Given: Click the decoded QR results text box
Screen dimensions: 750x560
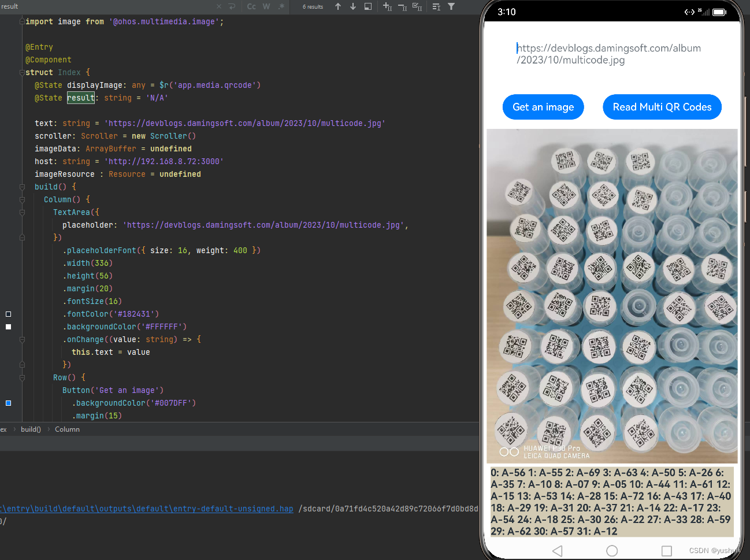Looking at the screenshot, I should click(612, 502).
